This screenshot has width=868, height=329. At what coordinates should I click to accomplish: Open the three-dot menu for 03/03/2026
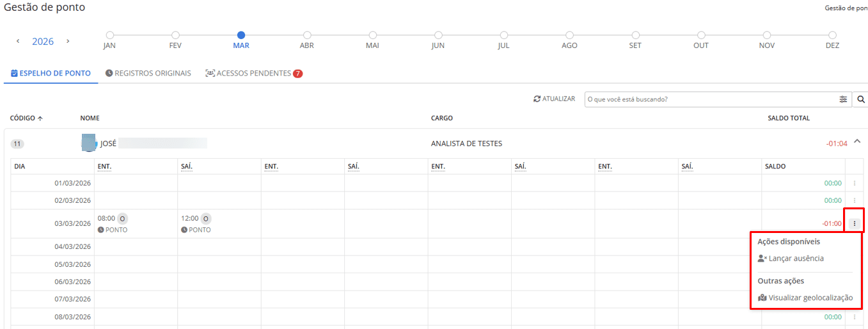point(854,223)
